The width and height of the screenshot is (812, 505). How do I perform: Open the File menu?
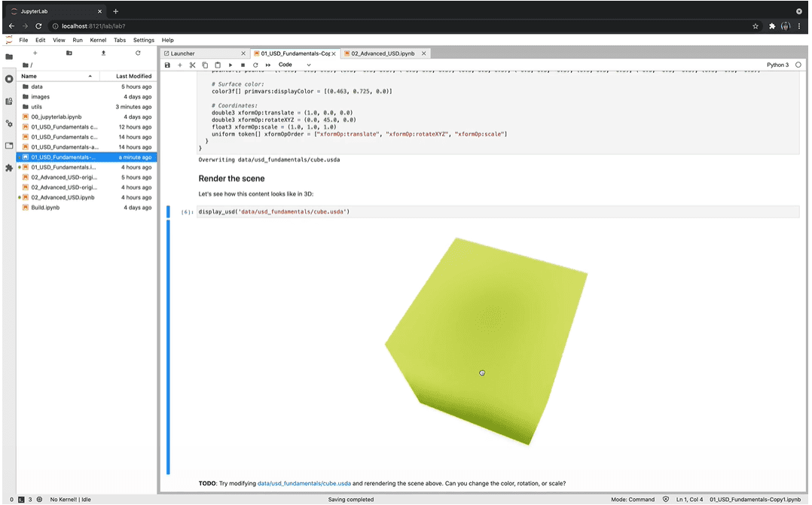coord(23,41)
